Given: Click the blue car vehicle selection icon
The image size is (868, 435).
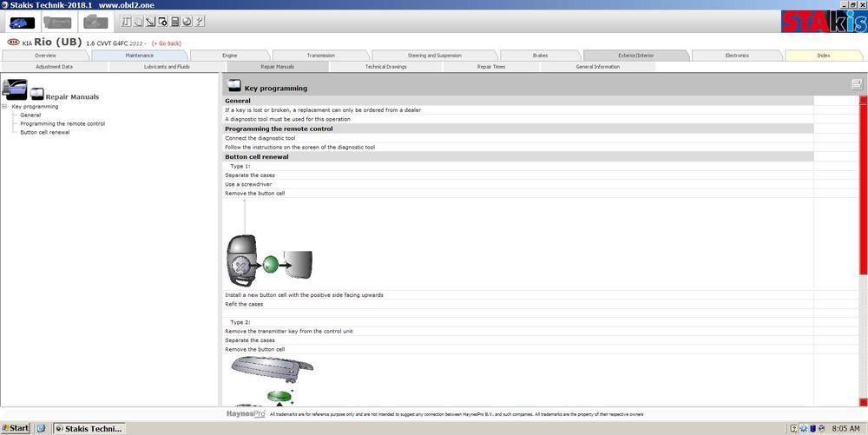Looking at the screenshot, I should 22,23.
